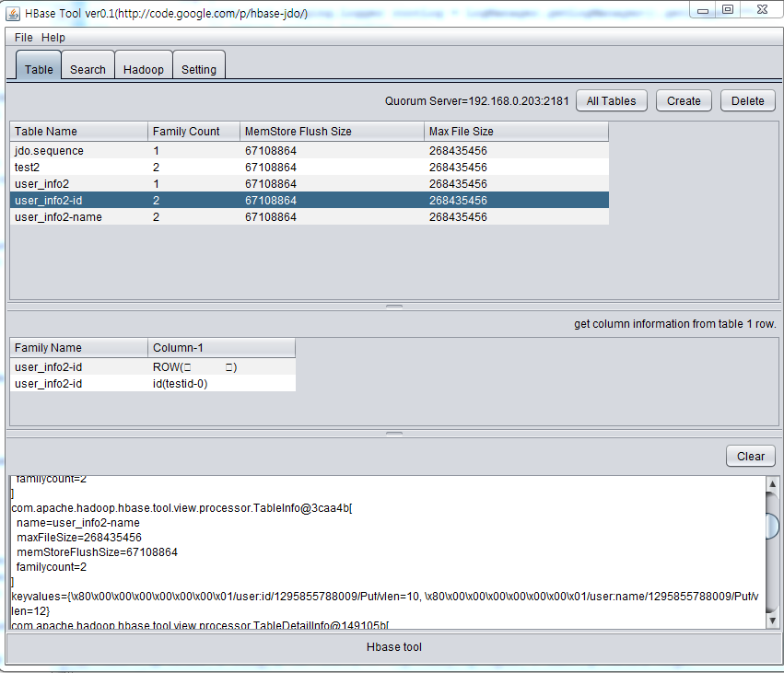Click log line 'maxFileSize=268435456'
This screenshot has width=784, height=673.
coord(79,537)
